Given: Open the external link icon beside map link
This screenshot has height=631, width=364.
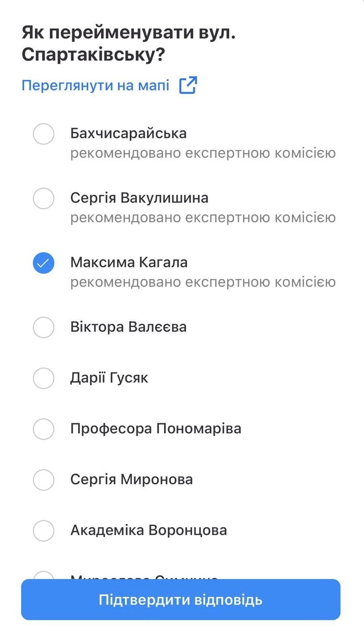Looking at the screenshot, I should point(188,85).
